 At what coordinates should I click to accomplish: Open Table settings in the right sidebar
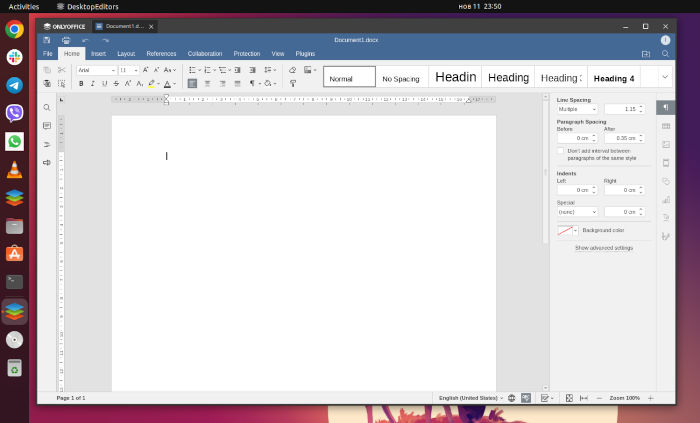click(666, 126)
